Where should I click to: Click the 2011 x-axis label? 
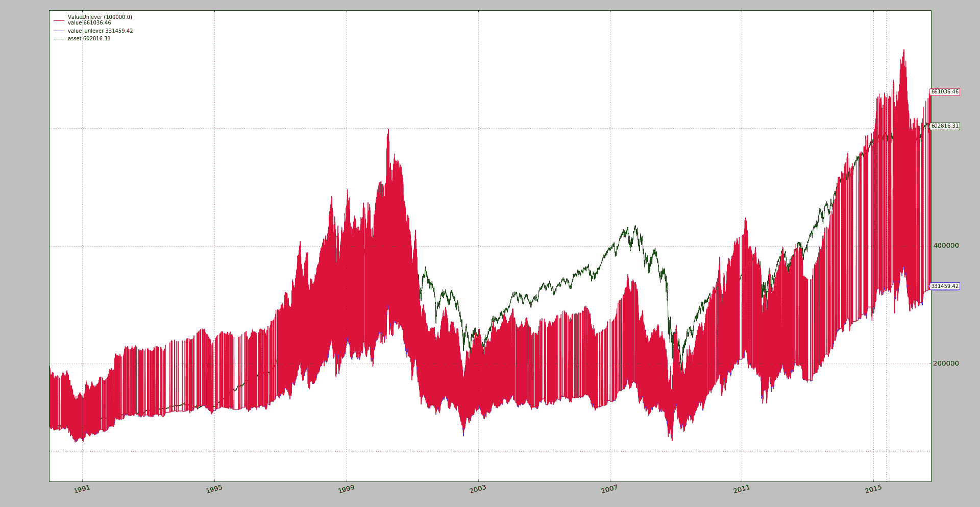742,489
